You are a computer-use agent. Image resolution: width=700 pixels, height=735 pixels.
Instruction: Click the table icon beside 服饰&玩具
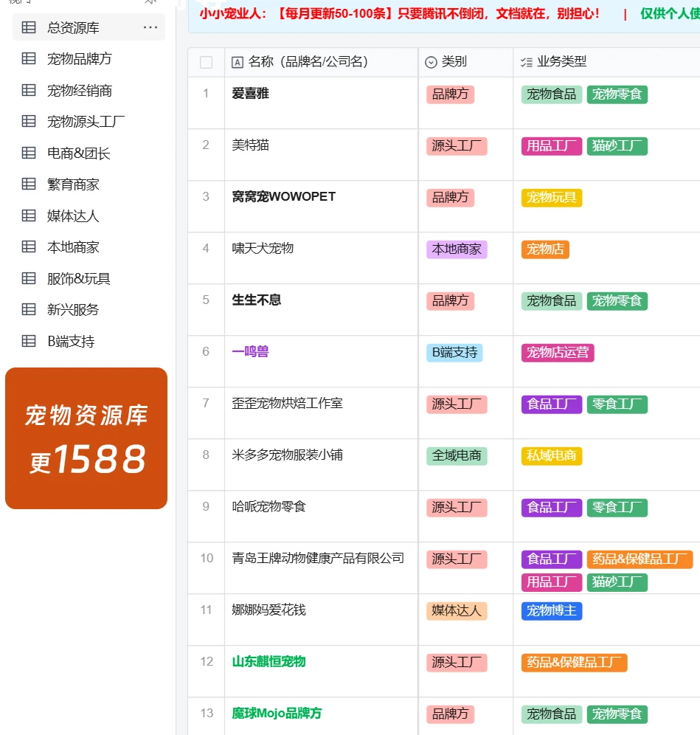pos(29,278)
